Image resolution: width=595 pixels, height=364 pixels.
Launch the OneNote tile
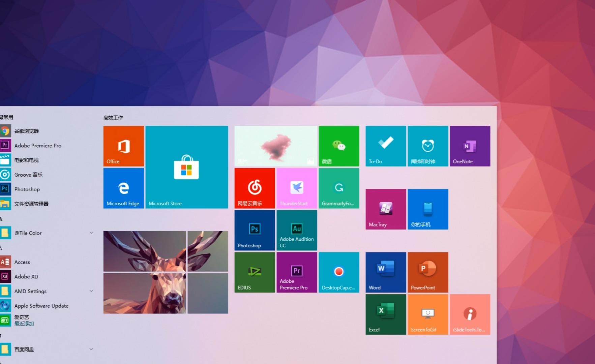pyautogui.click(x=470, y=146)
